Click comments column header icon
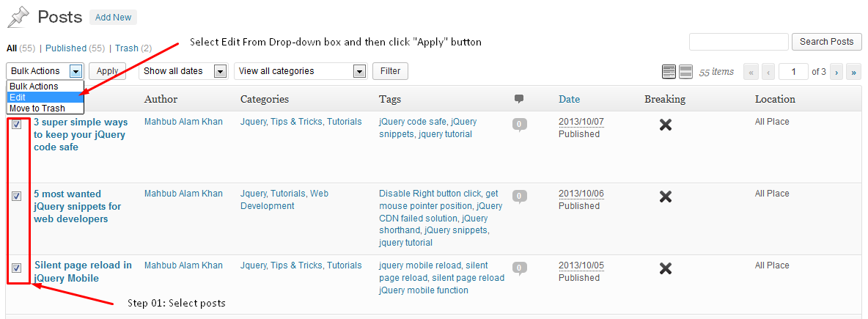This screenshot has width=868, height=319. pyautogui.click(x=519, y=99)
